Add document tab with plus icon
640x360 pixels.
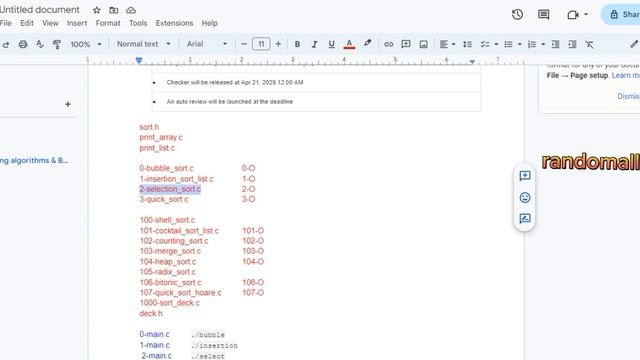click(x=68, y=104)
